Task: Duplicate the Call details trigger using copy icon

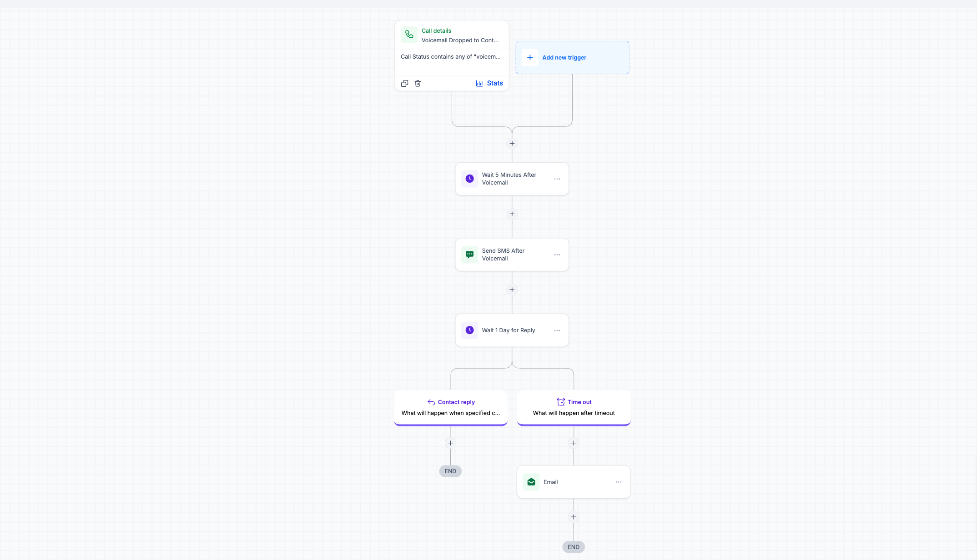Action: point(404,84)
